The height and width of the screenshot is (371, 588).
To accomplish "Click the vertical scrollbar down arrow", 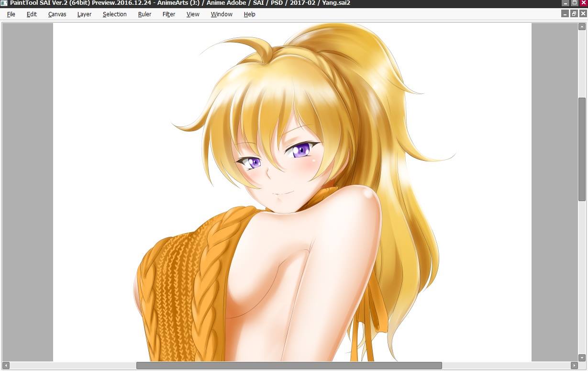I will [582, 358].
